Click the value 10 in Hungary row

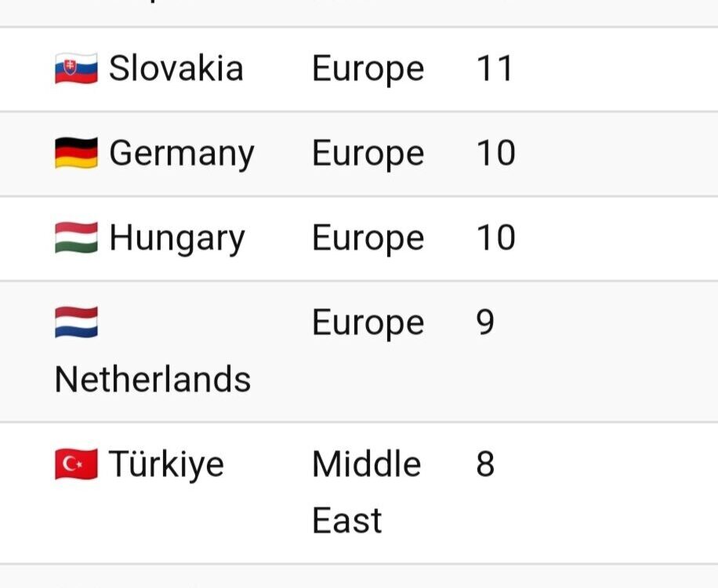pyautogui.click(x=496, y=238)
